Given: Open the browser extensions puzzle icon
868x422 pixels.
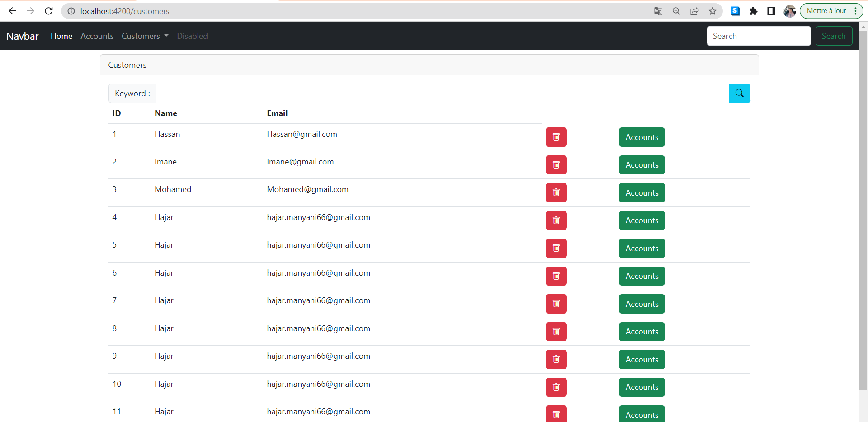Looking at the screenshot, I should 753,11.
